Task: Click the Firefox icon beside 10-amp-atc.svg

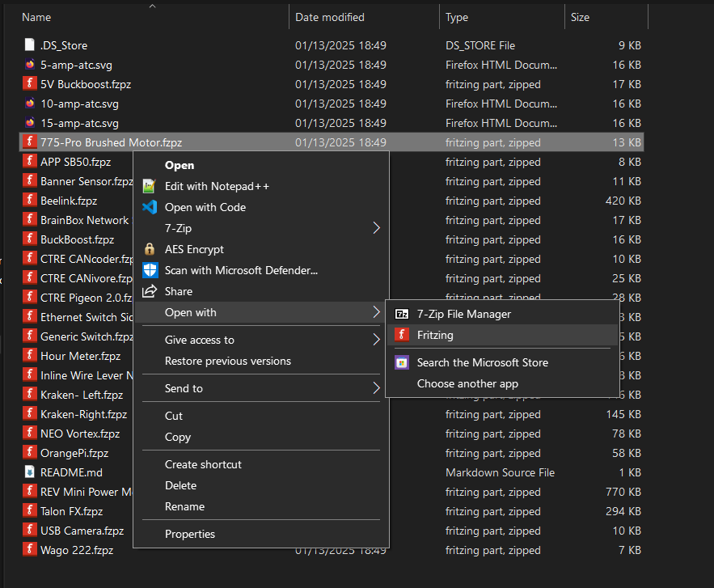Action: tap(30, 104)
